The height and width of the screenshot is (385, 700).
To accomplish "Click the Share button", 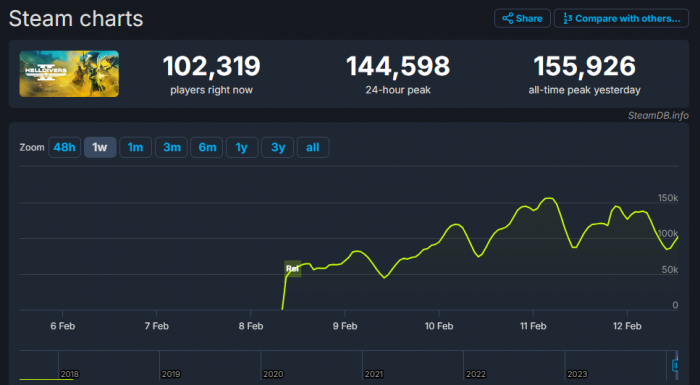I will [522, 18].
